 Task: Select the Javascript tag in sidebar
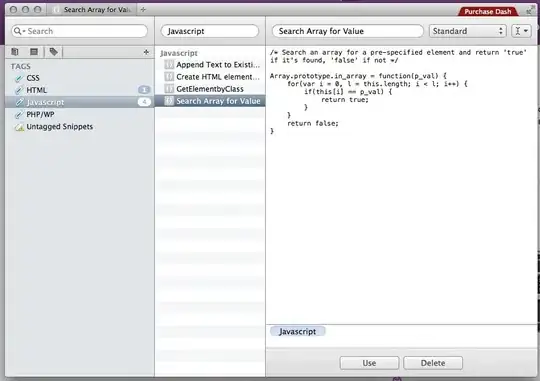80,102
